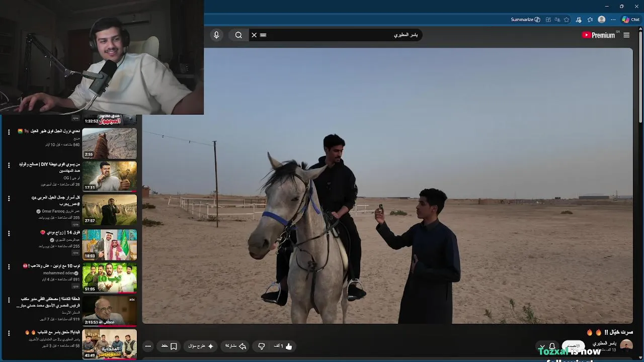Open the 17:11 DIY slingshot video thumbnail
Screen dimensions: 644x362
109,176
